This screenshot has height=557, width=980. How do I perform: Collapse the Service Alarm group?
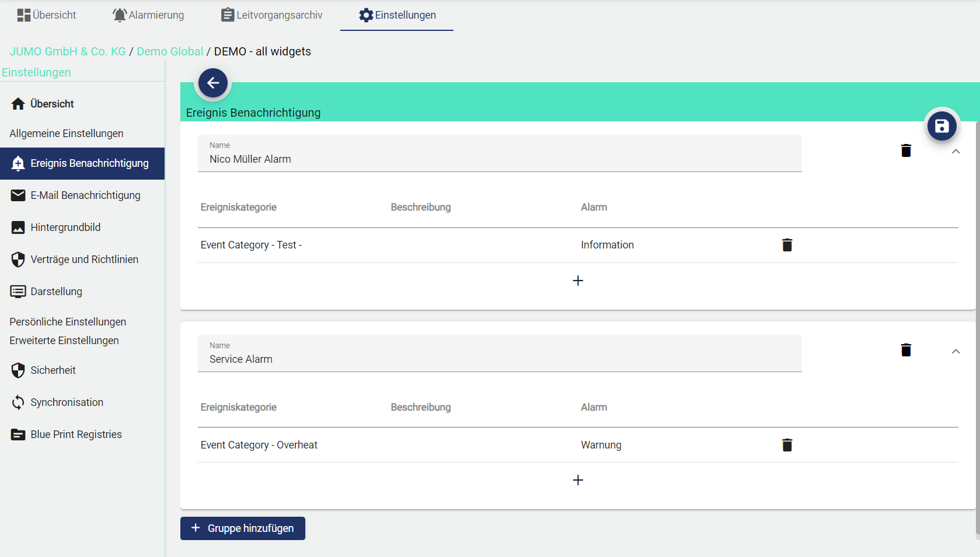pyautogui.click(x=955, y=351)
